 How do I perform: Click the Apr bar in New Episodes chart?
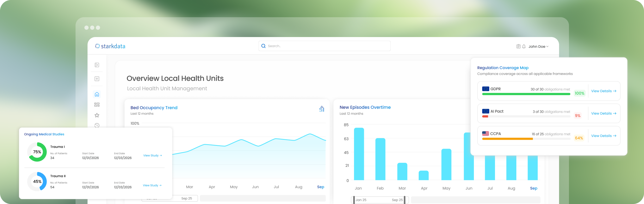[x=424, y=175]
